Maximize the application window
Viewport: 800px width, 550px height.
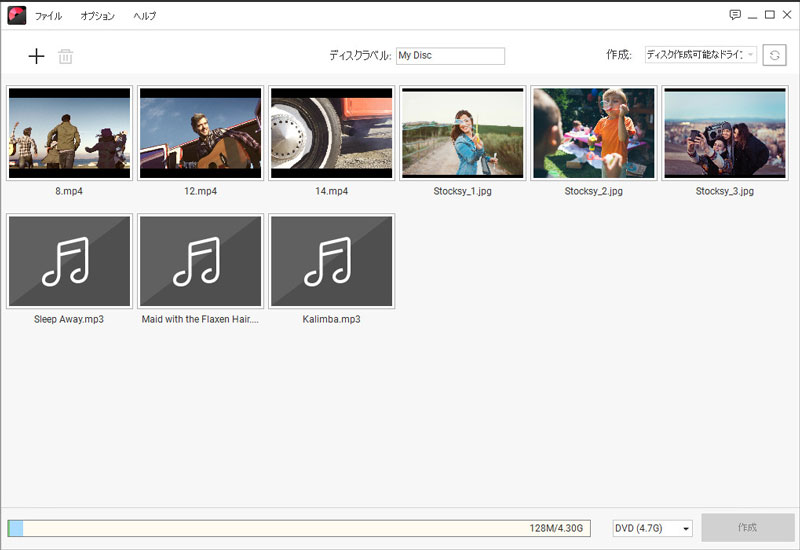pyautogui.click(x=770, y=15)
